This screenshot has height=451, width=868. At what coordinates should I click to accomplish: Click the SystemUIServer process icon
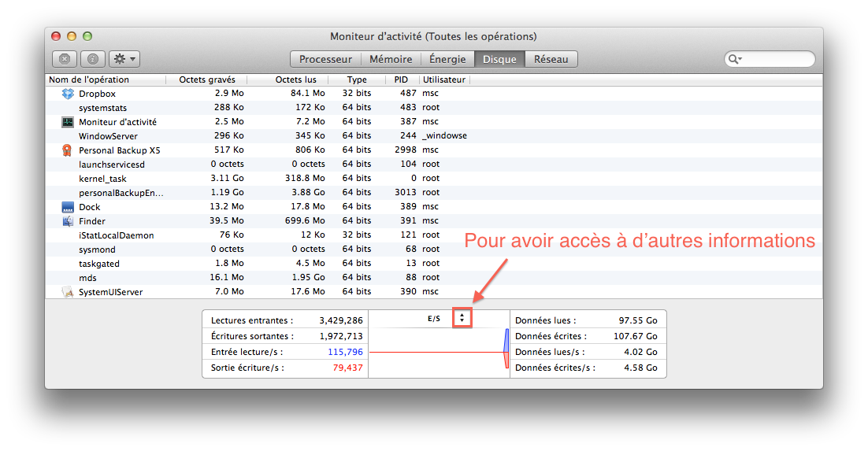[68, 292]
